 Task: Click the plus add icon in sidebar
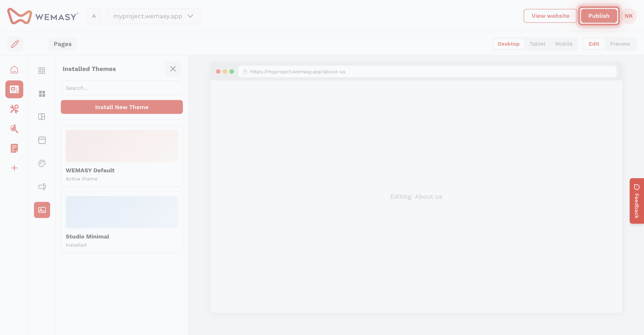(14, 168)
